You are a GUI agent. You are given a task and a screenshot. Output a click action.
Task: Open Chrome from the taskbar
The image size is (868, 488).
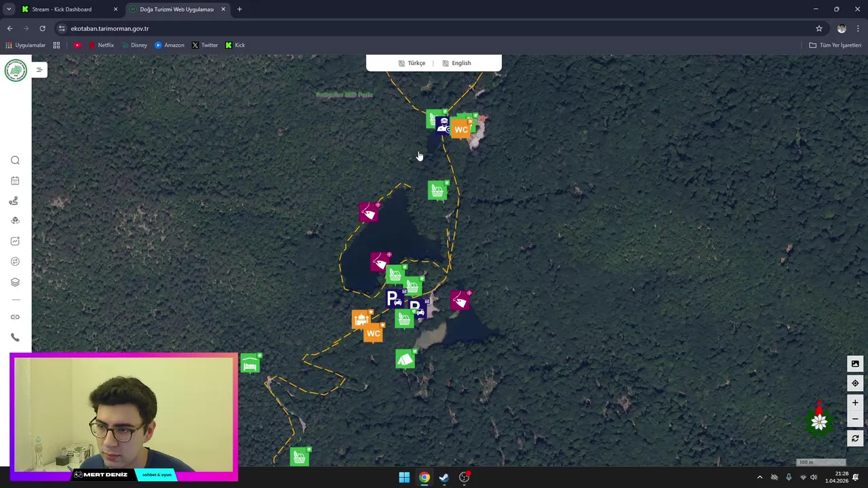click(424, 477)
